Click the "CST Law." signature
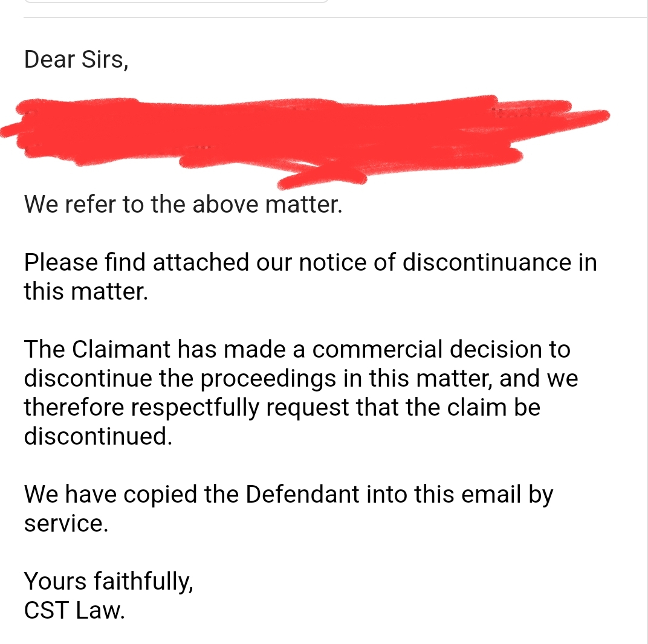The height and width of the screenshot is (644, 648). coord(74,610)
